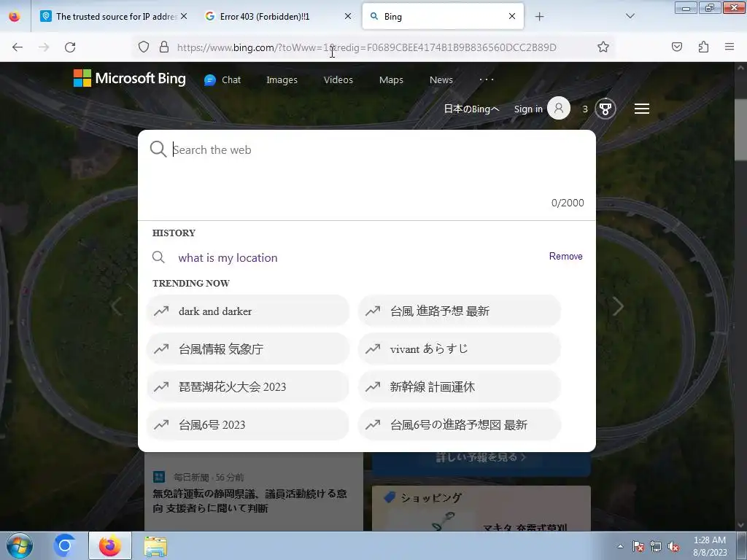747x560 pixels.
Task: Open the Firefox application menu
Action: click(x=729, y=47)
